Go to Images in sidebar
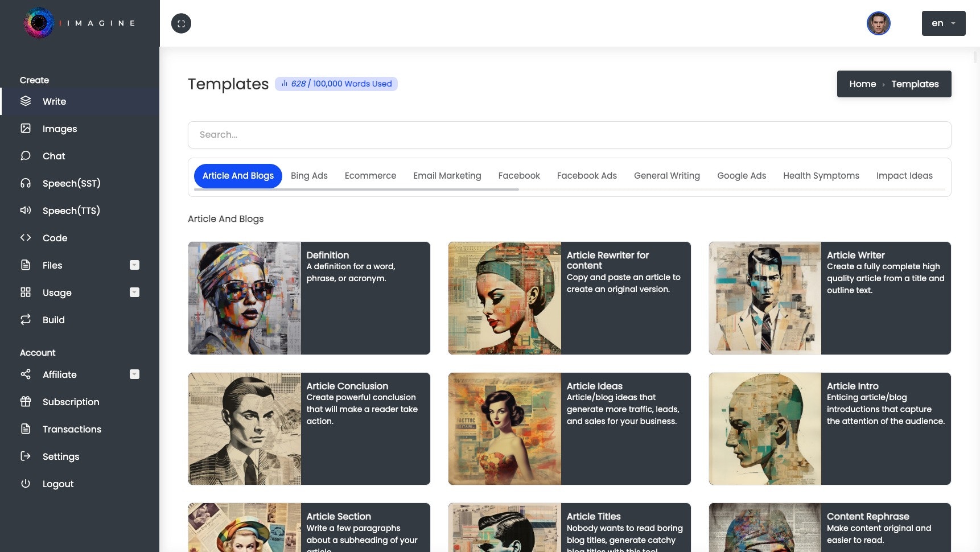 click(x=80, y=129)
